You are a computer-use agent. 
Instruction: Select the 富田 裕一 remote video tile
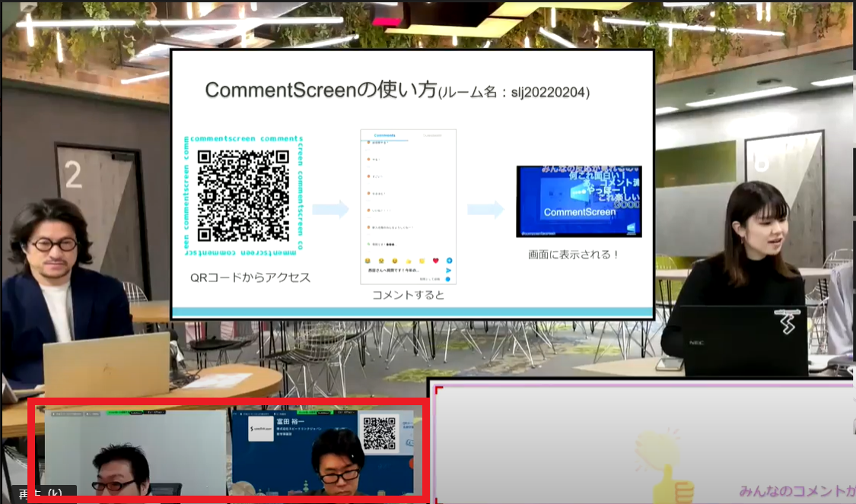(323, 453)
